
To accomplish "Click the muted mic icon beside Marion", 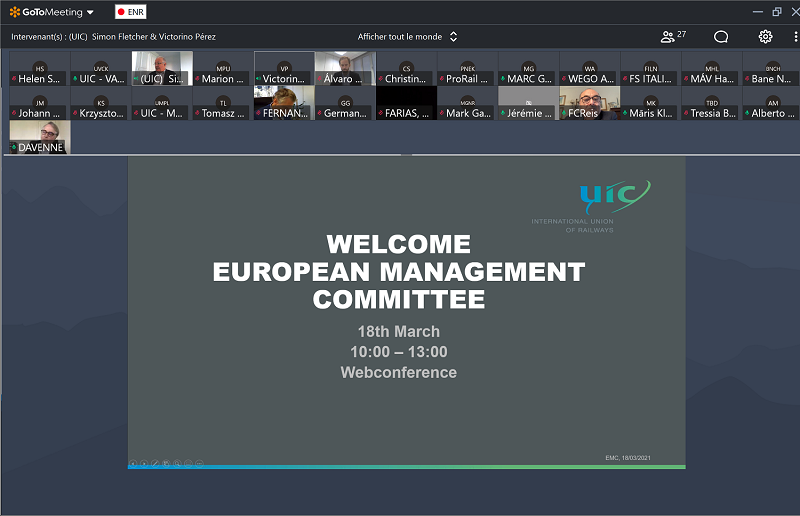I will (197, 79).
